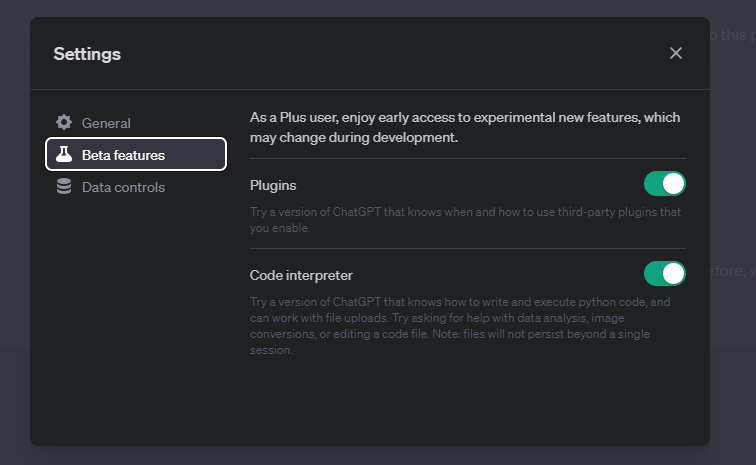Open the General settings tab
The width and height of the screenshot is (756, 465).
click(x=136, y=123)
